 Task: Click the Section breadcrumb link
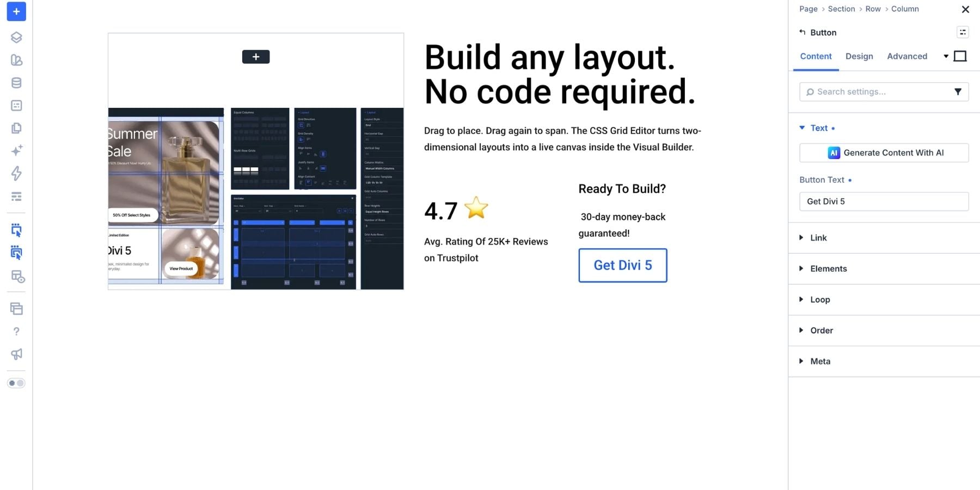coord(841,9)
